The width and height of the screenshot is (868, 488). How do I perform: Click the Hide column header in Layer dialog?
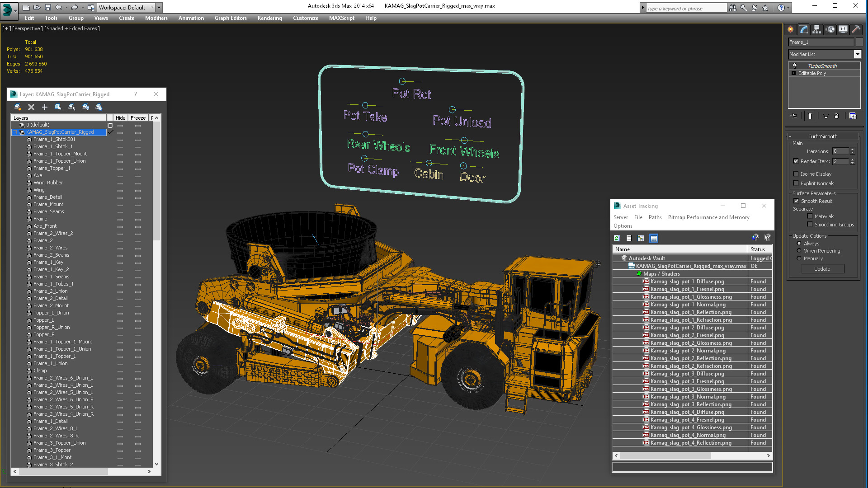120,118
